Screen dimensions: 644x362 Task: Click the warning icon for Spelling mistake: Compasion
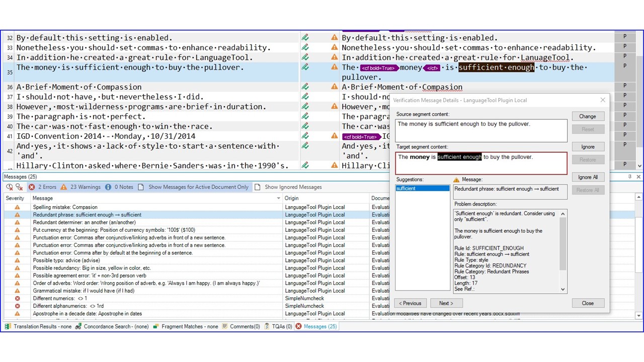tap(17, 207)
